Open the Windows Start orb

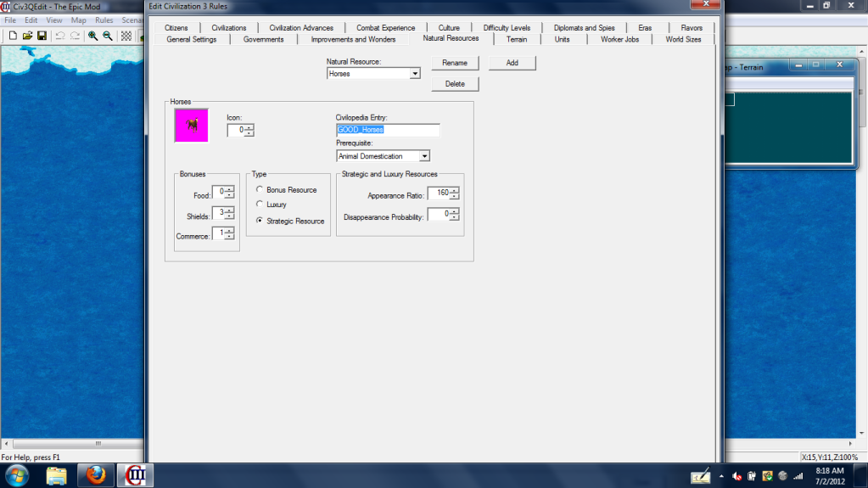click(x=17, y=476)
